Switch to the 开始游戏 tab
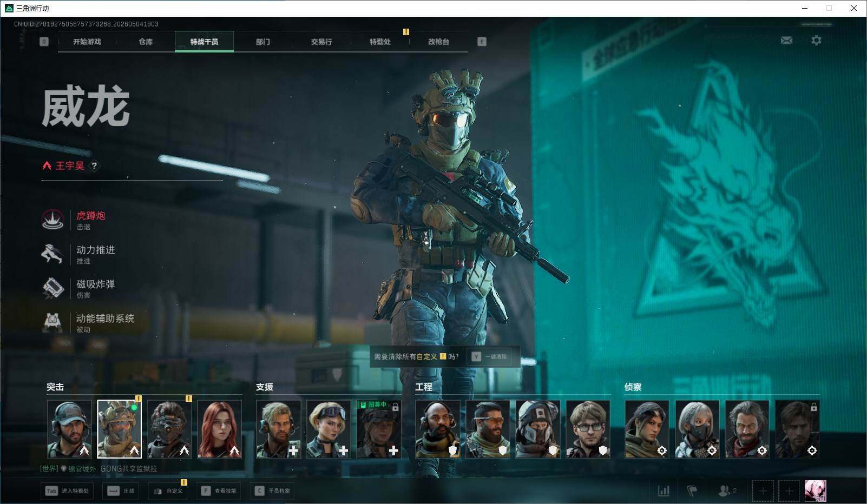 (87, 42)
